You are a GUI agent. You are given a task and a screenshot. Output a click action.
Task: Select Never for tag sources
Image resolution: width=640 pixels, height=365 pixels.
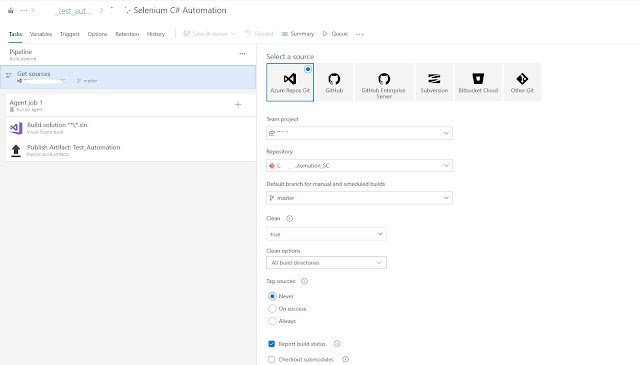272,296
